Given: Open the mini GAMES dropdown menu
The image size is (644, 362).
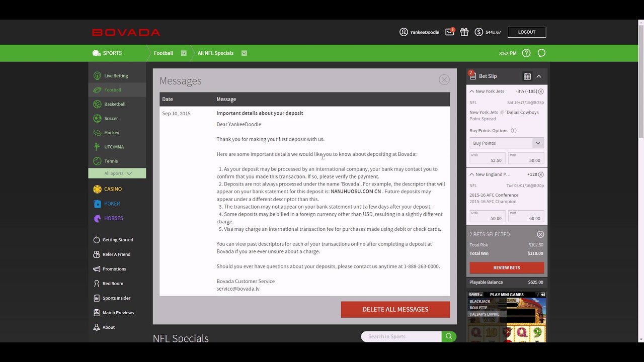Looking at the screenshot, I should click(475, 295).
